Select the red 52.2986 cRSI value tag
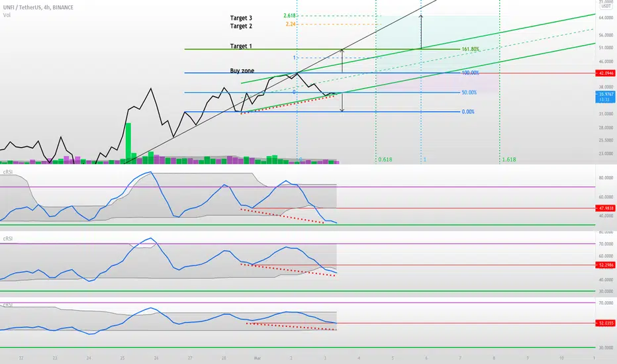Screen dimensions: 617x364 pos(605,265)
